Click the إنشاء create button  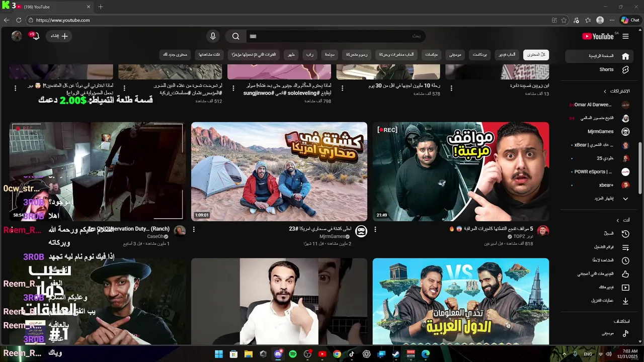(59, 36)
